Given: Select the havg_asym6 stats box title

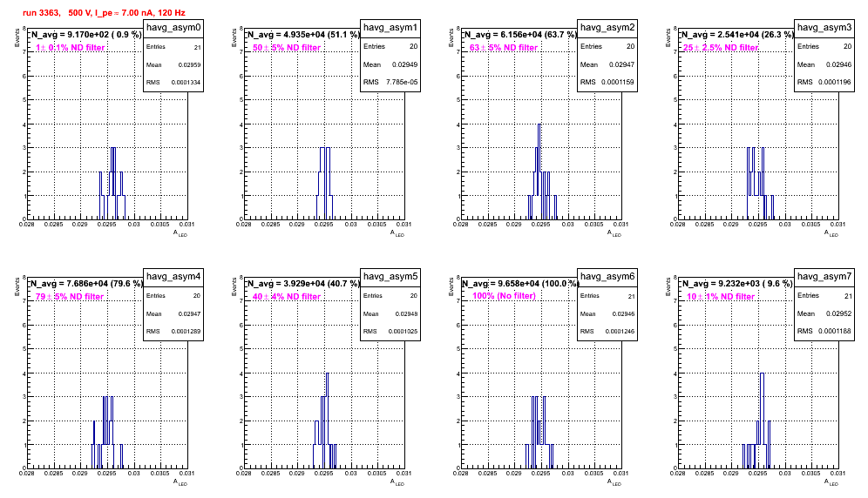Looking at the screenshot, I should [607, 277].
